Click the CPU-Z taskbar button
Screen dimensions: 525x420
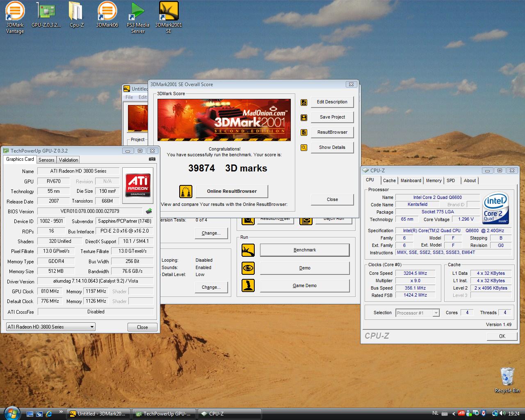[229, 414]
